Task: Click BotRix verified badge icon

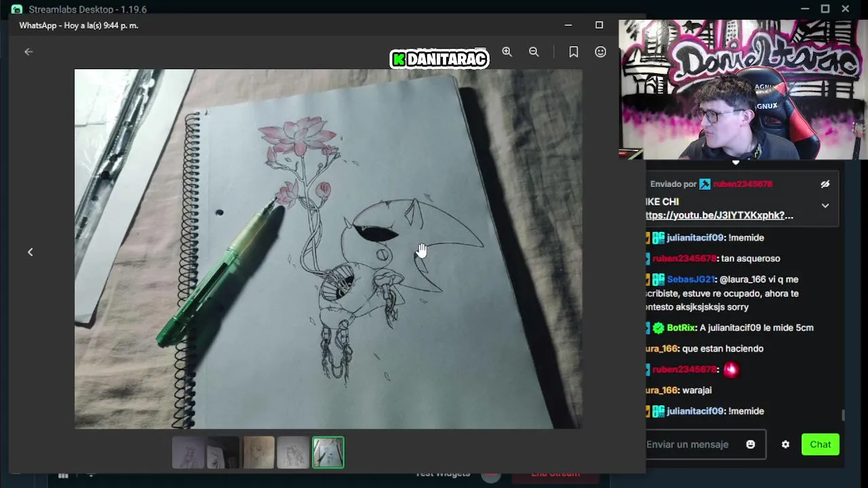Action: click(658, 328)
